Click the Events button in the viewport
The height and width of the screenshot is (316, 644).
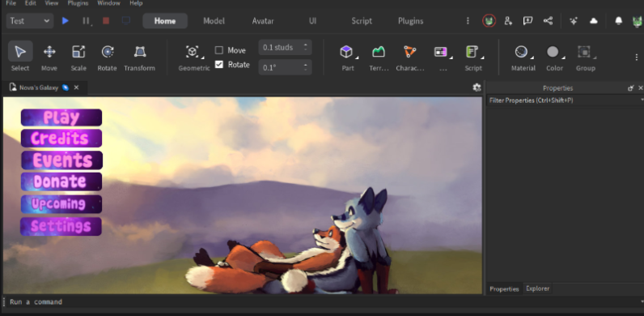tap(62, 160)
